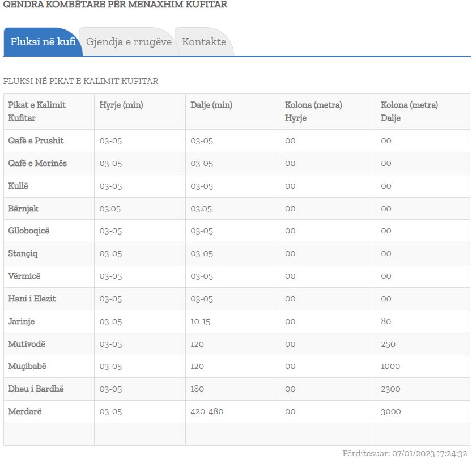Click the Merdarë row label
This screenshot has height=468, width=476.
pos(25,411)
